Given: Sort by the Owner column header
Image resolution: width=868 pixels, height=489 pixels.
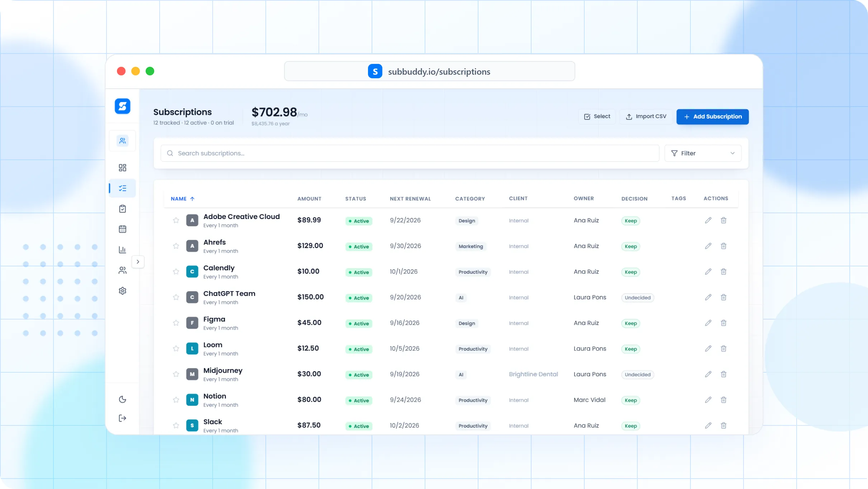Looking at the screenshot, I should 584,199.
